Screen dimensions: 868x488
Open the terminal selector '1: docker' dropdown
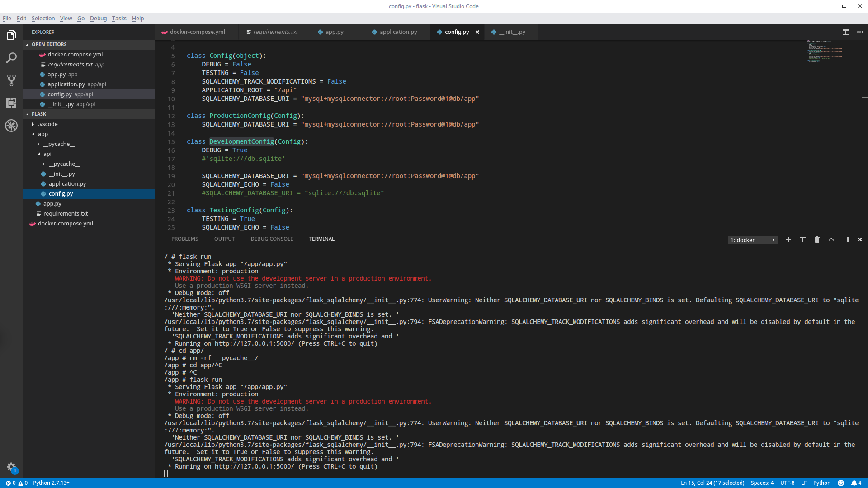pyautogui.click(x=752, y=240)
